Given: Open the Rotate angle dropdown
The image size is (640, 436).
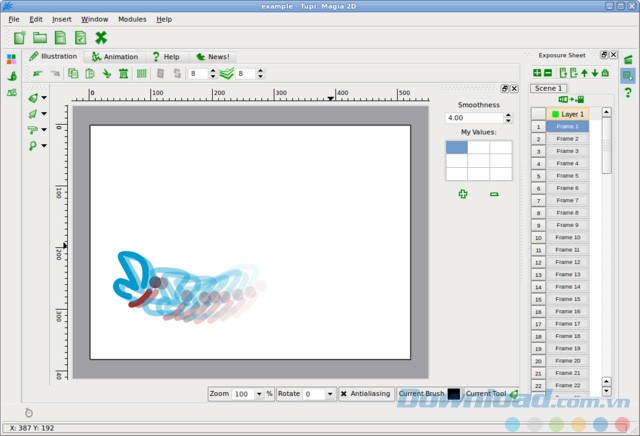Looking at the screenshot, I should pos(331,394).
